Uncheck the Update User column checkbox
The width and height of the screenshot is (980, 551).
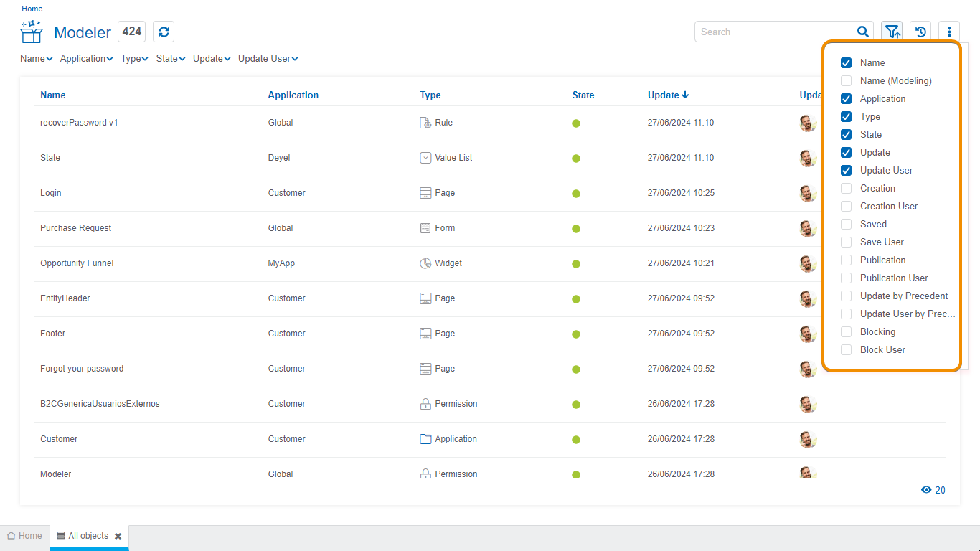tap(847, 171)
